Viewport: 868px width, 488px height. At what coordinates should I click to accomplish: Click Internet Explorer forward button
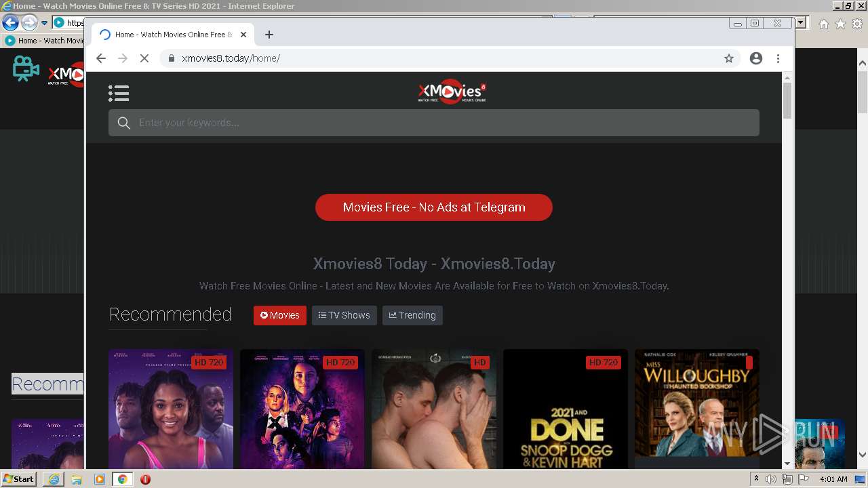click(x=29, y=23)
